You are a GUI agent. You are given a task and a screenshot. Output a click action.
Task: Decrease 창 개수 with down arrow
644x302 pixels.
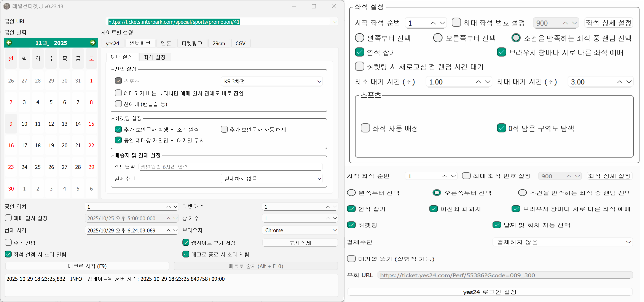tap(335, 218)
